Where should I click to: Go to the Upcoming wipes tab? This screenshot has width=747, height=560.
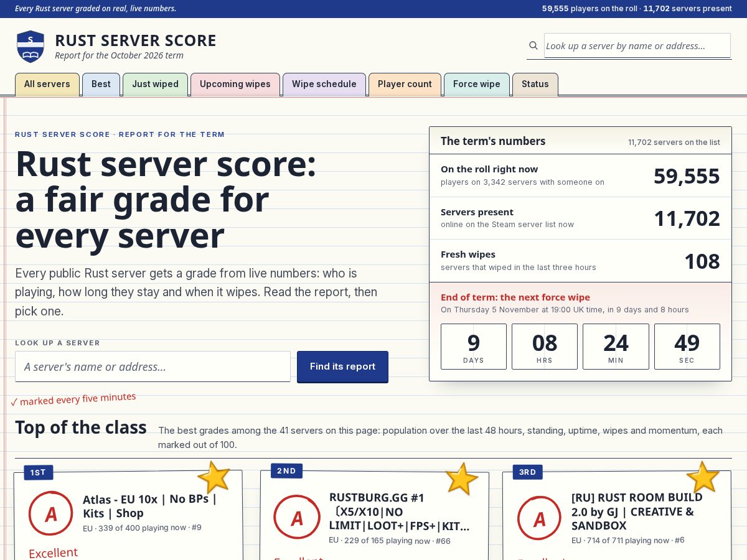click(x=235, y=85)
